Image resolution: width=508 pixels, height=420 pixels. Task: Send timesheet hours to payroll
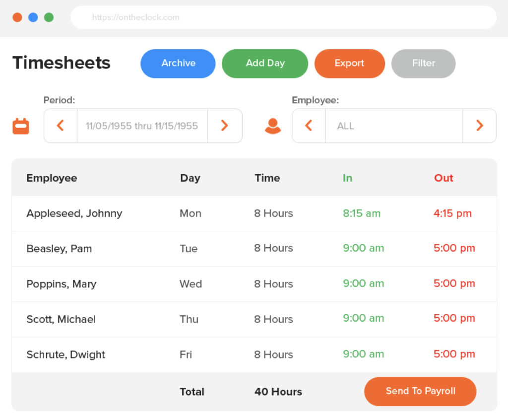coord(420,391)
